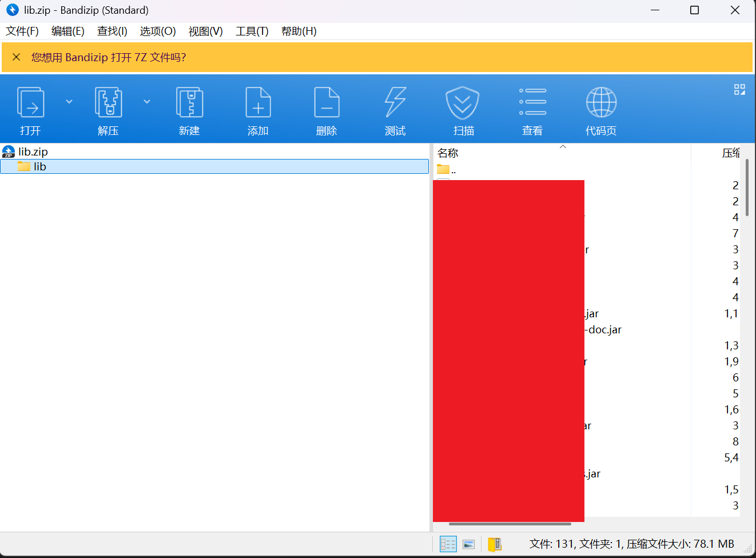The height and width of the screenshot is (558, 756).
Task: Expand the Open (打开) dropdown arrow
Action: tap(69, 102)
